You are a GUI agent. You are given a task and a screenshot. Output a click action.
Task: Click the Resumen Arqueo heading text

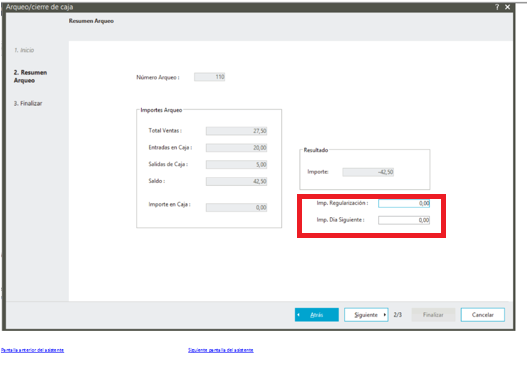(x=91, y=21)
